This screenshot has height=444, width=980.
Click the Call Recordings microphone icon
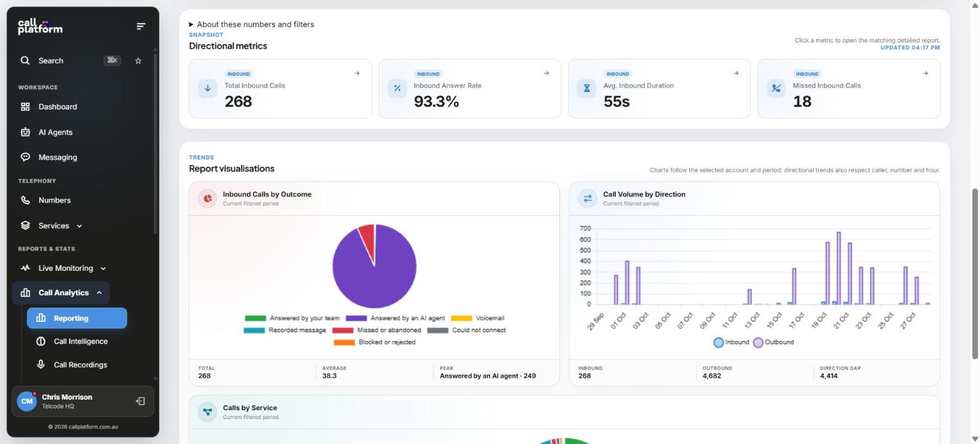pos(41,365)
